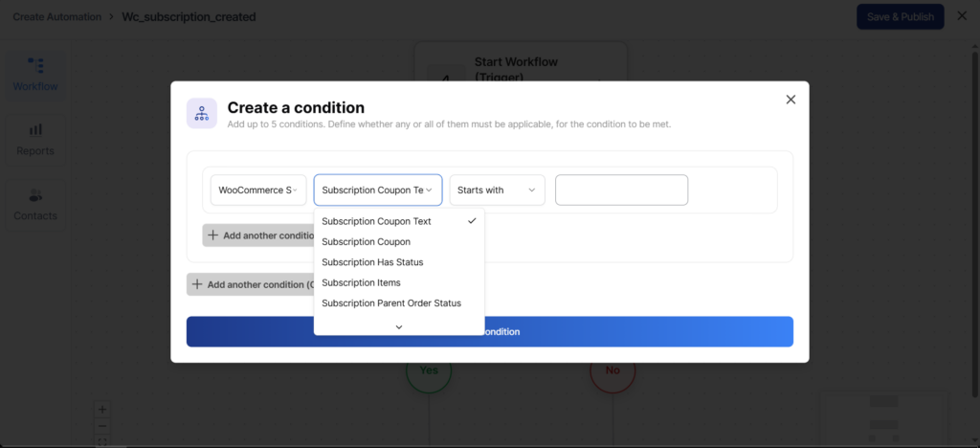Close the Create a condition dialog

791,100
